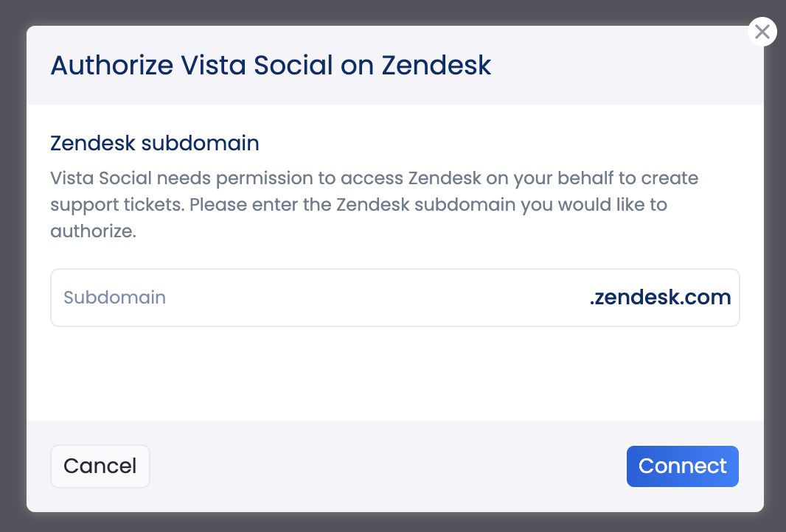This screenshot has width=786, height=532.
Task: Click the dimmed backdrop outside the dialog
Action: click(13, 265)
